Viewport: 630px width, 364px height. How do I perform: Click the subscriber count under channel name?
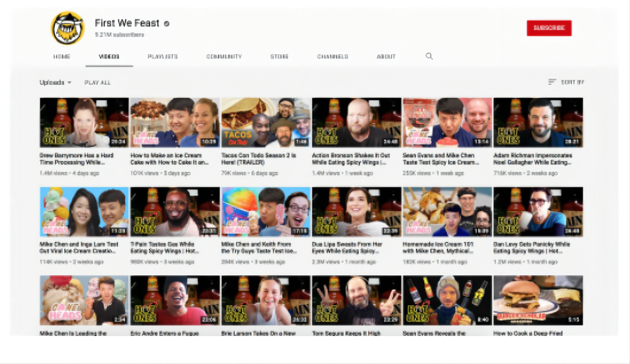coord(120,35)
